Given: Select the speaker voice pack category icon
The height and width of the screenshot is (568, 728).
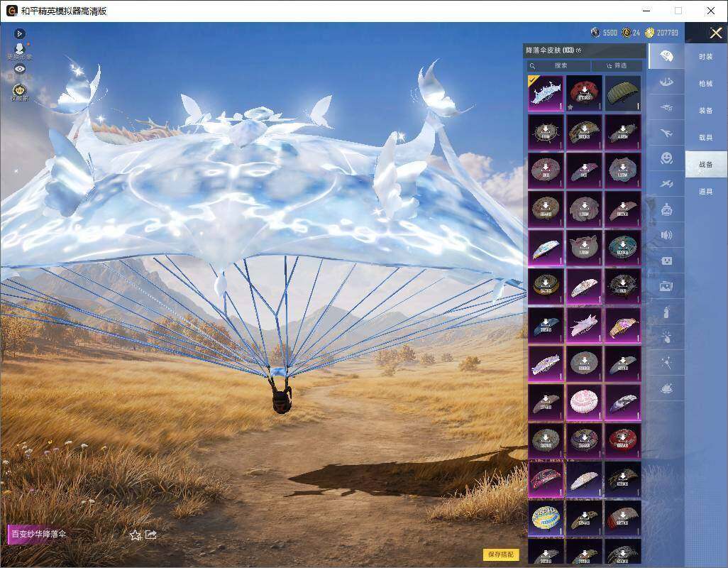Looking at the screenshot, I should tap(666, 235).
